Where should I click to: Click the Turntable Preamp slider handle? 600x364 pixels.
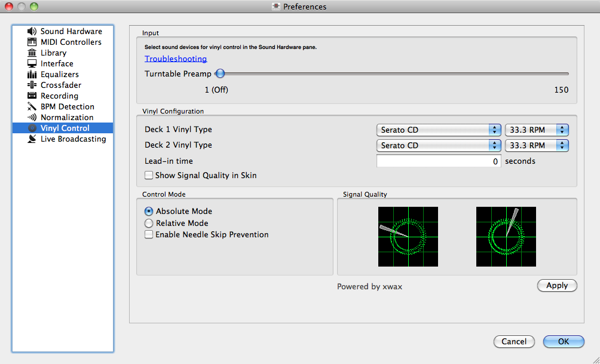(x=220, y=74)
